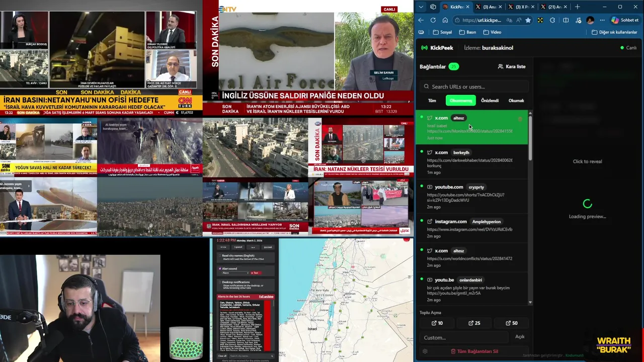The height and width of the screenshot is (362, 644).
Task: Delete the highlighted altesz link via trash icon
Action: coord(520,119)
